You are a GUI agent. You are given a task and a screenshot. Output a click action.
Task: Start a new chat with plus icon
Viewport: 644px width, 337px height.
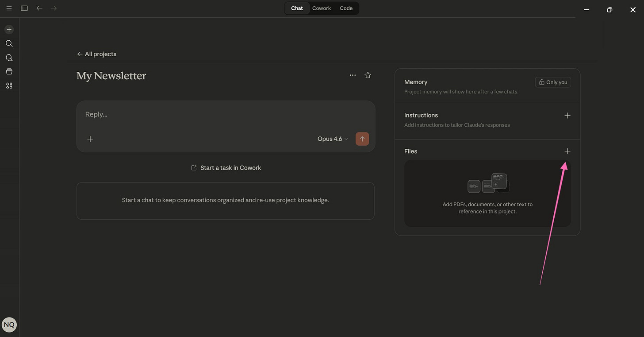(9, 30)
